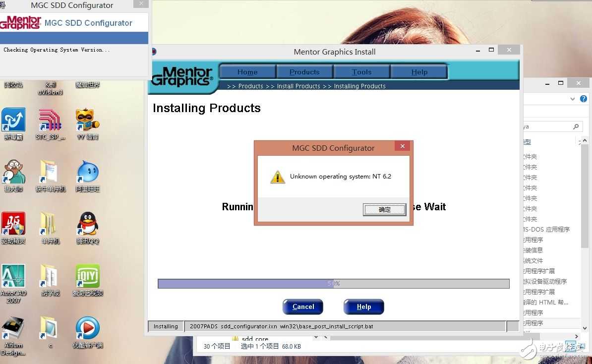Launch the 阿里旺旺 desktop shortcut

coord(88,176)
